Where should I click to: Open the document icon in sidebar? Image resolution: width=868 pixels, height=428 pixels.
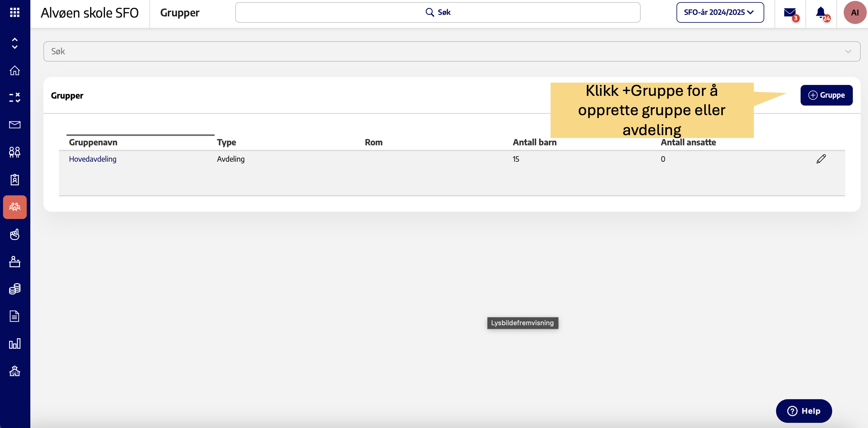tap(15, 316)
